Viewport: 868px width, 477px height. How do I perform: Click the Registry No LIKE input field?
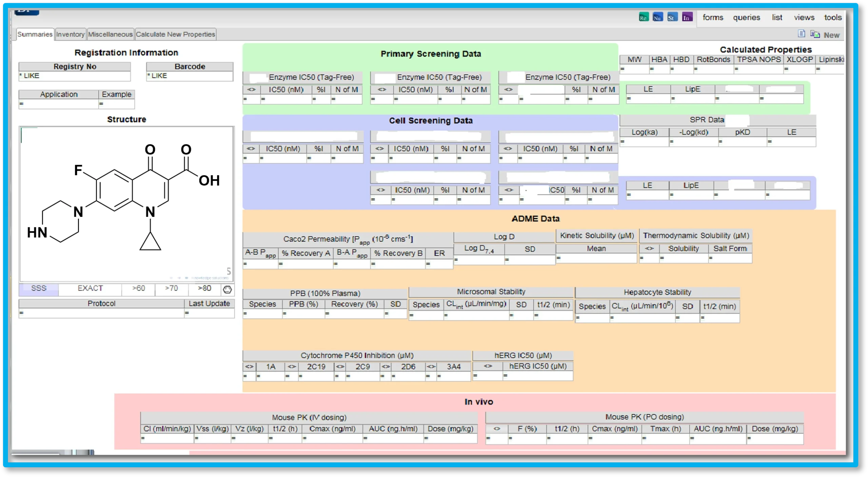pos(75,76)
